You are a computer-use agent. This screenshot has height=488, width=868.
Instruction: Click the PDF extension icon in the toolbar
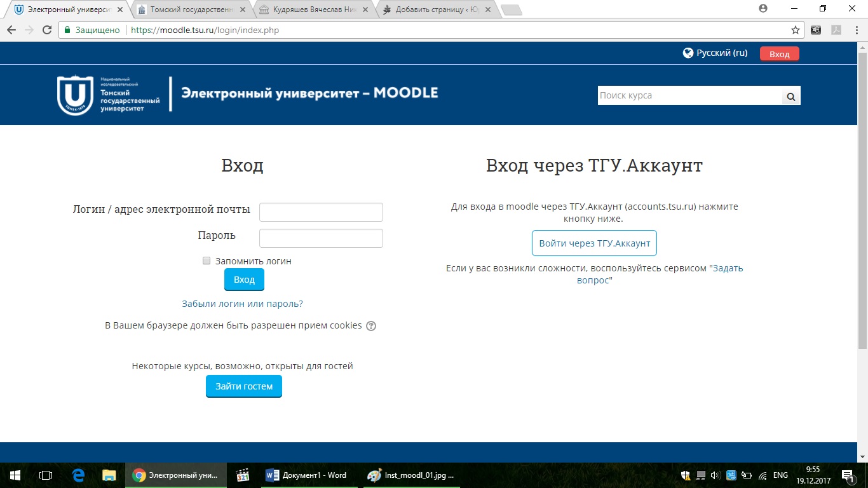coord(837,30)
